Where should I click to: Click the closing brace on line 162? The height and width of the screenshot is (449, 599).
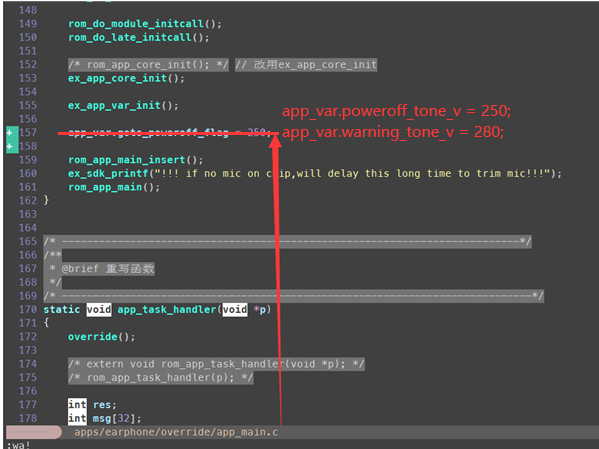(x=46, y=200)
